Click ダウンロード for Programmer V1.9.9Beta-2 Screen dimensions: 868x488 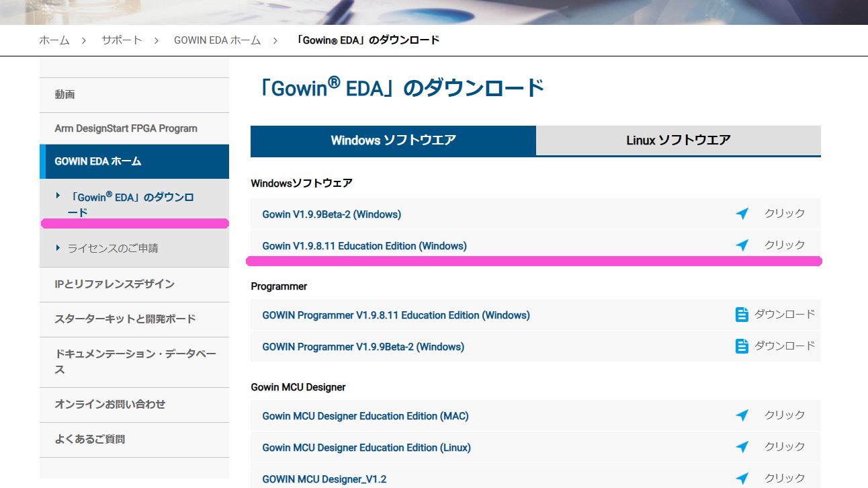coord(785,346)
